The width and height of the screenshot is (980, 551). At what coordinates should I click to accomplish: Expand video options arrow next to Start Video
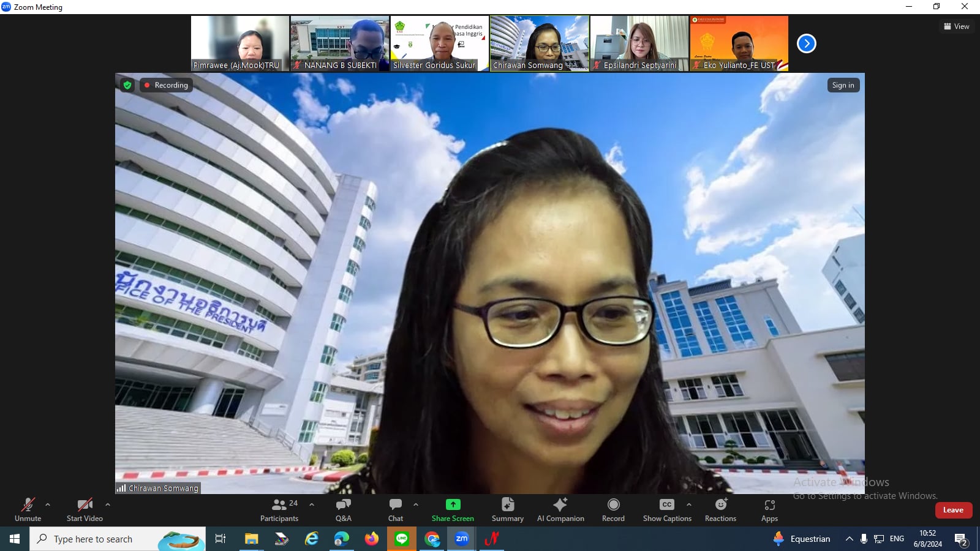(x=108, y=505)
